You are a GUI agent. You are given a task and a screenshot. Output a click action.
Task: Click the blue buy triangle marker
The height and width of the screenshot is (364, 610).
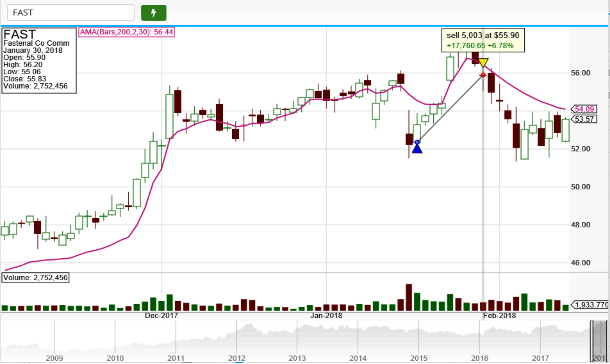click(417, 149)
